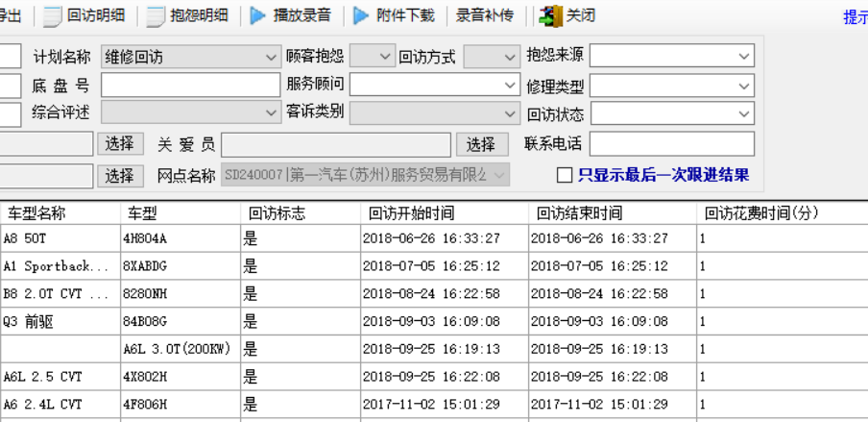Viewport: 868px width, 422px height.
Task: Open 抱怨明细 from the toolbar
Action: 187,15
